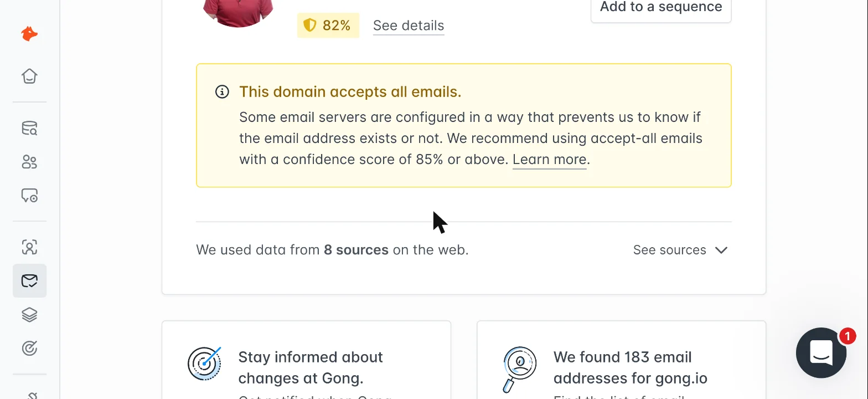Click the Add to a sequence button

(661, 8)
